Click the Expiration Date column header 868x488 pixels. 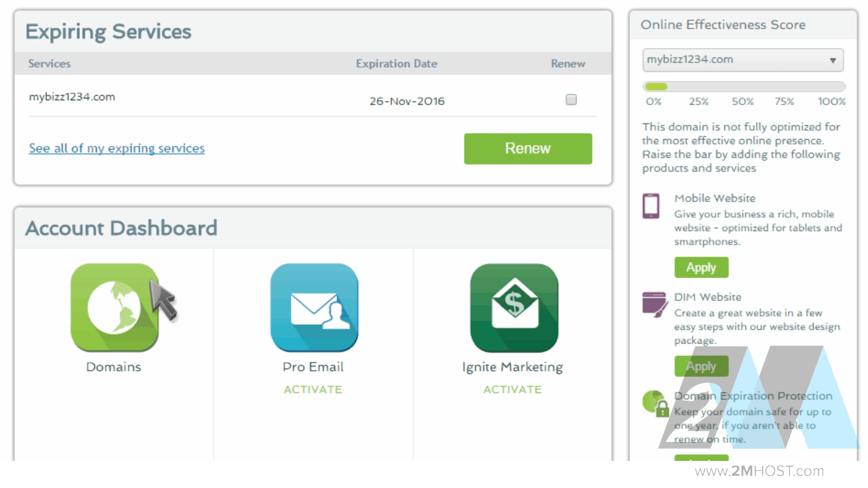point(397,64)
